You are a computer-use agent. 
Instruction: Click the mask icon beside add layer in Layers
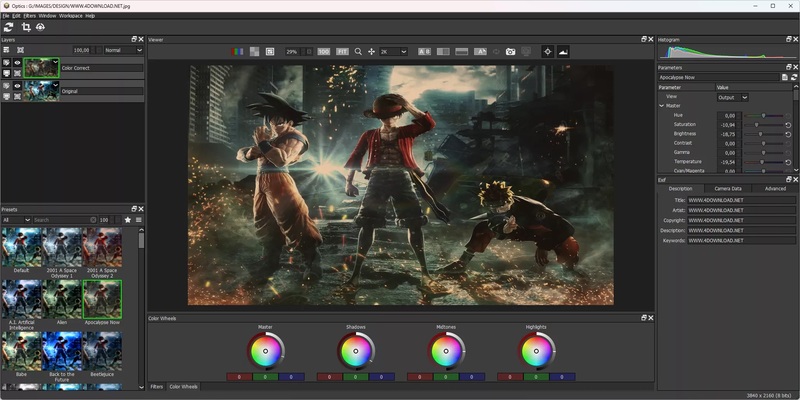20,50
